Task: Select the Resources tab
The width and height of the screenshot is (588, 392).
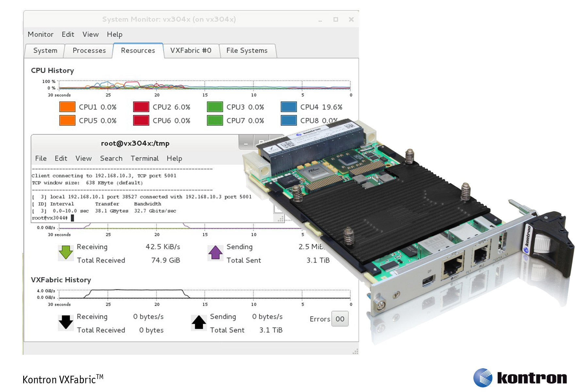Action: pyautogui.click(x=138, y=51)
